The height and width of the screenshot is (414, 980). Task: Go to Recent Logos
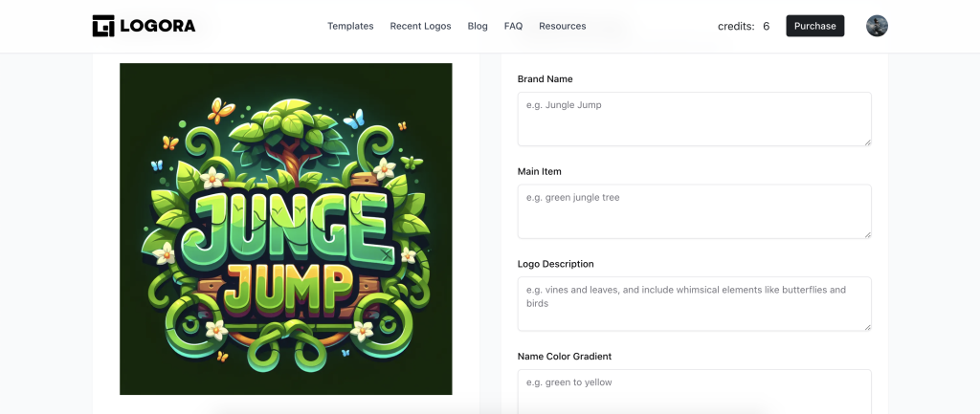tap(421, 26)
